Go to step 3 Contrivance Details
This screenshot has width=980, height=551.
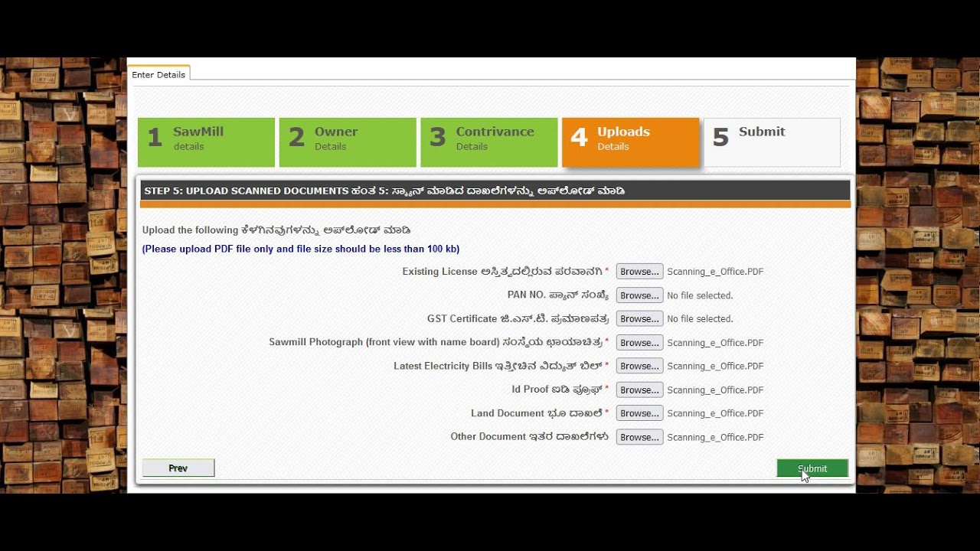489,142
